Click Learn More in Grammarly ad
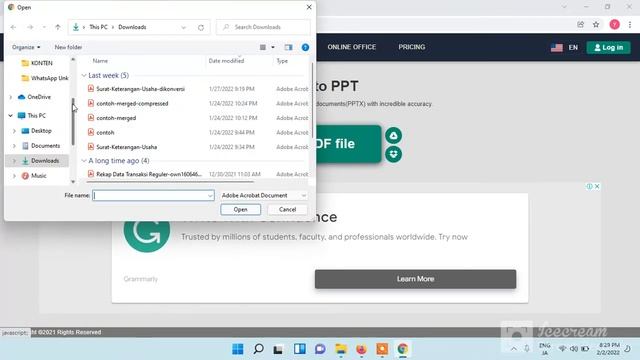The width and height of the screenshot is (640, 360). coord(415,279)
